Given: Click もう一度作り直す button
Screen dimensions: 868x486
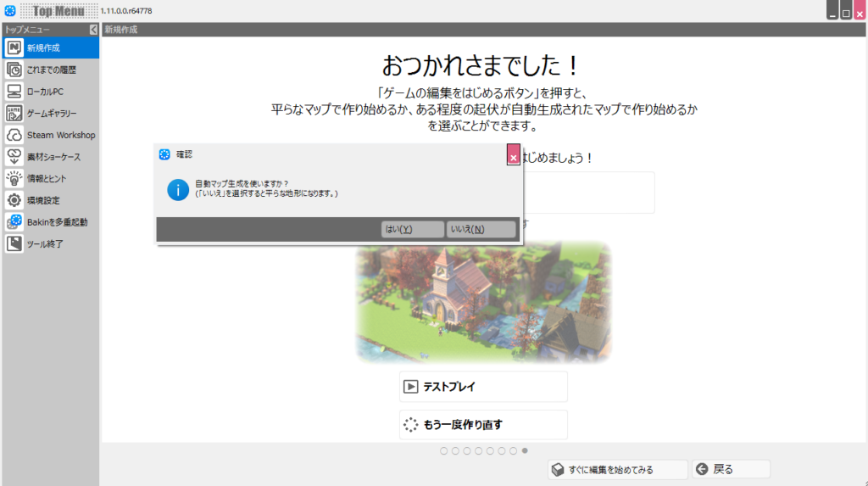Looking at the screenshot, I should pyautogui.click(x=483, y=425).
